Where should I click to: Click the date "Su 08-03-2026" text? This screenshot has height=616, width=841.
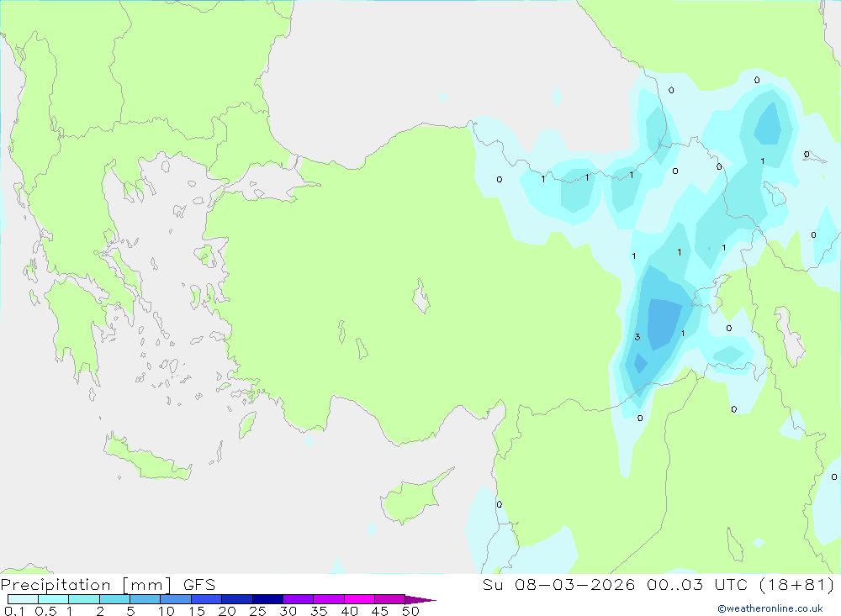tap(559, 585)
